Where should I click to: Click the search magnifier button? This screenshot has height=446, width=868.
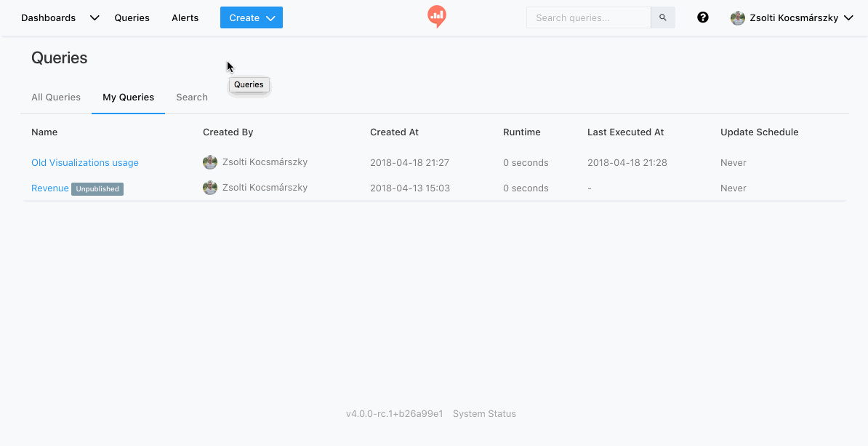pos(662,17)
